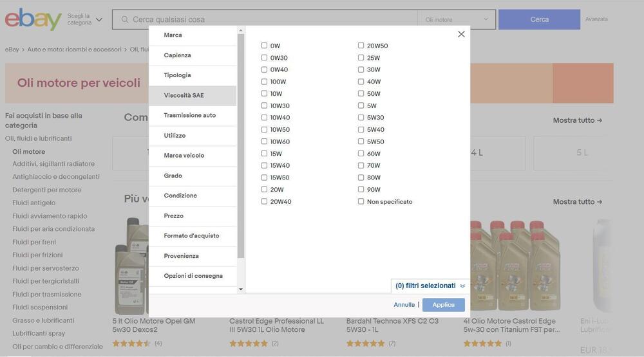The image size is (644, 357).
Task: Switch to Utilizzo tab
Action: [193, 136]
